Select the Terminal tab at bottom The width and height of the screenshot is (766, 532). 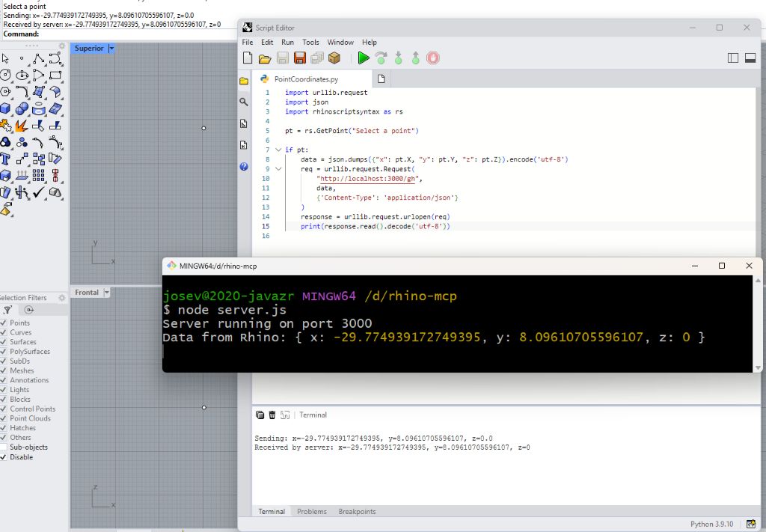[x=272, y=512]
